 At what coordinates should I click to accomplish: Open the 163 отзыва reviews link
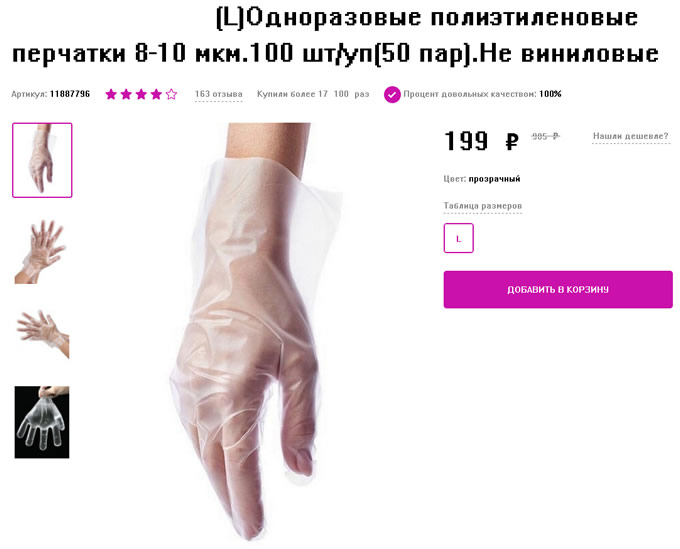pos(219,94)
